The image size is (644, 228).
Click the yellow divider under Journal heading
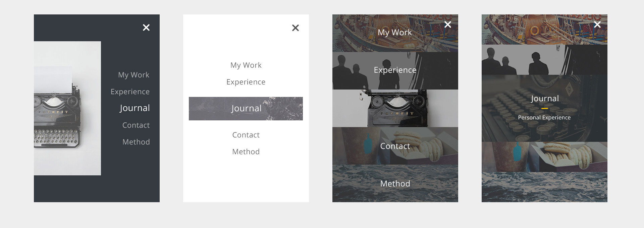tap(544, 108)
